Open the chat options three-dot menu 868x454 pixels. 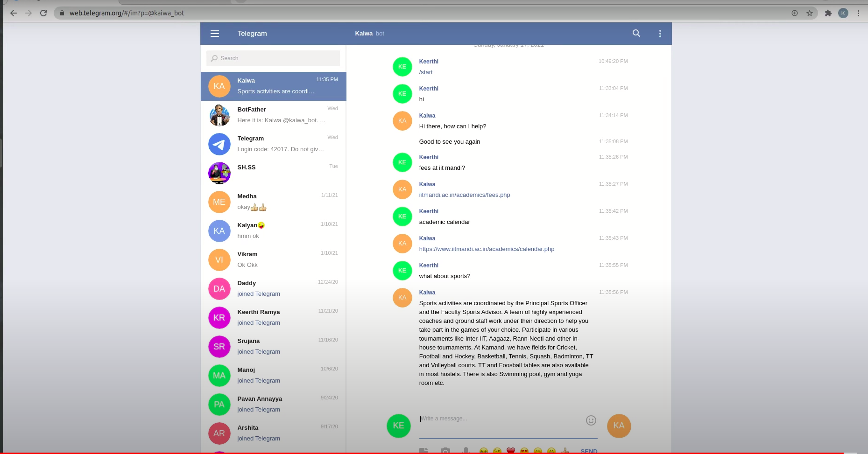click(x=660, y=34)
